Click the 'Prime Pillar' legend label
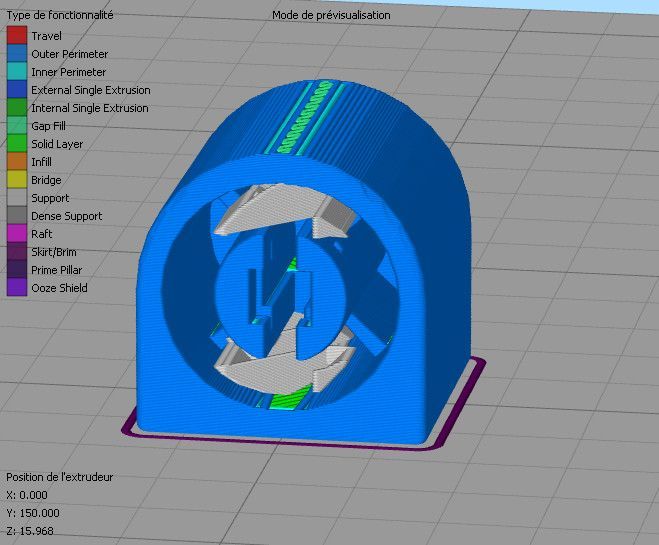 [56, 270]
